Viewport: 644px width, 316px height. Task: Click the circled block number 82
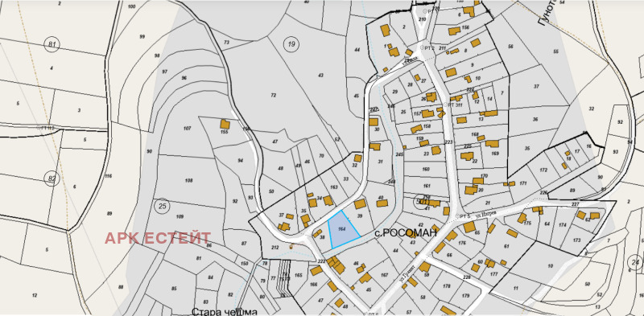coord(52,179)
